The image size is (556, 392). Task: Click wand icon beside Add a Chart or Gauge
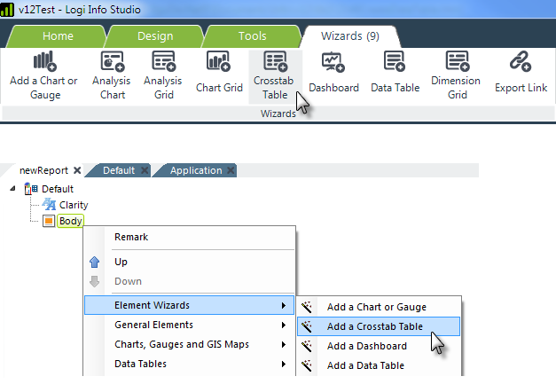tap(307, 307)
